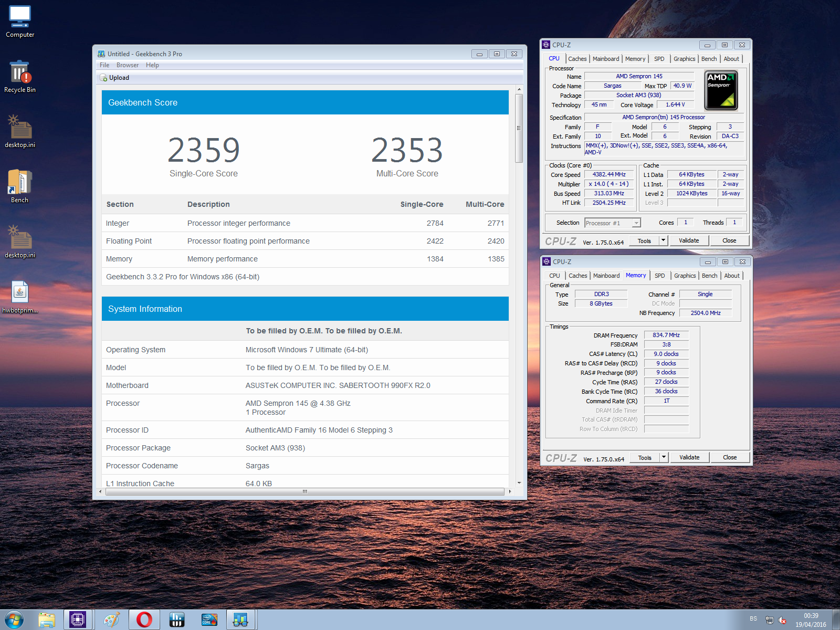Click Close button in upper CPU-Z
This screenshot has height=630, width=840.
(729, 240)
